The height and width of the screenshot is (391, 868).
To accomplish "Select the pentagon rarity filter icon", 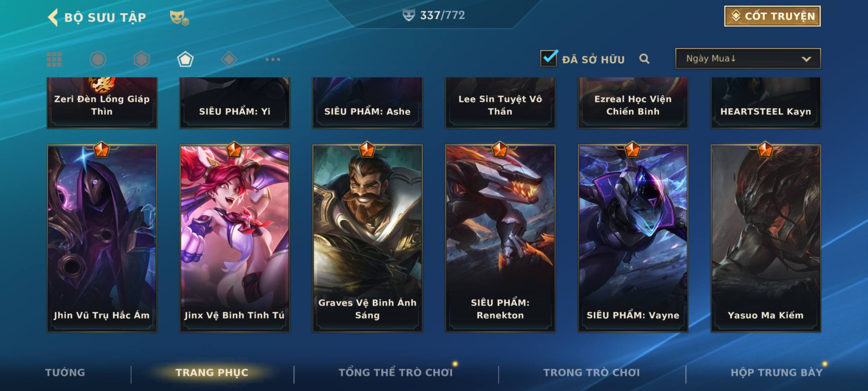I will pyautogui.click(x=185, y=59).
